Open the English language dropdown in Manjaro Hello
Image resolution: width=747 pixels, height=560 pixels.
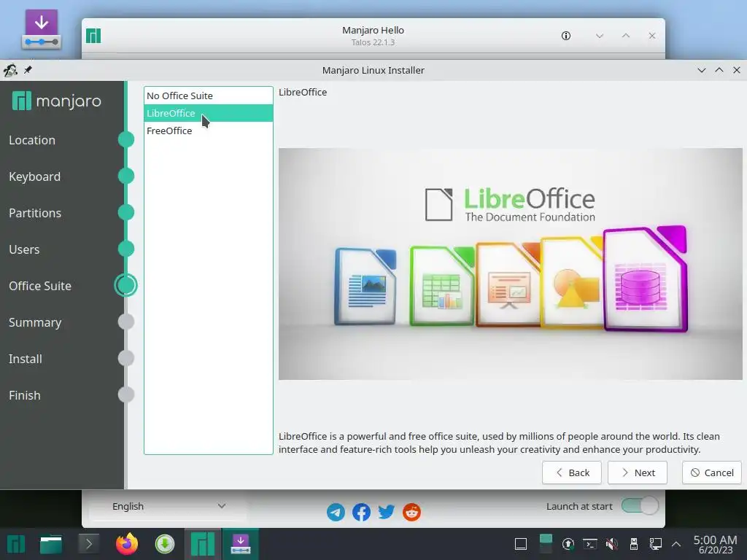point(168,506)
